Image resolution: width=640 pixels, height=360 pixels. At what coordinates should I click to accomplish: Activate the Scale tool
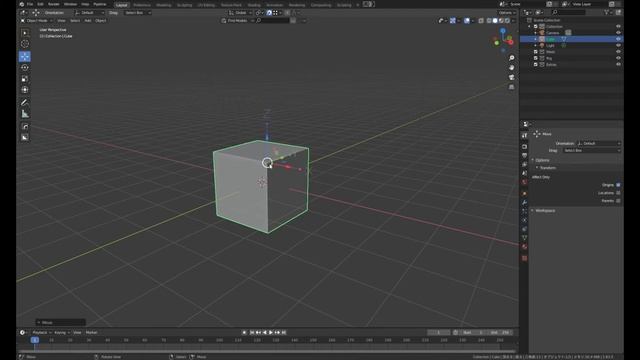(25, 78)
